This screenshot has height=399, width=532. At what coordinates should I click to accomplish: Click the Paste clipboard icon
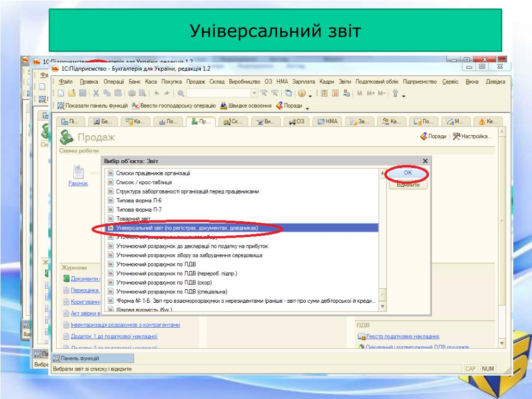(118, 93)
